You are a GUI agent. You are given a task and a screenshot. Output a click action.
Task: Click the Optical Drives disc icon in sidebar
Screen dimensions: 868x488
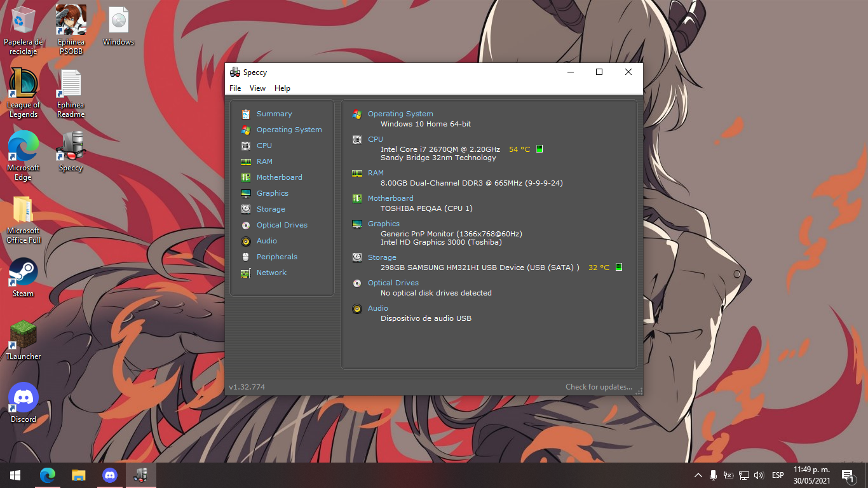coord(246,225)
